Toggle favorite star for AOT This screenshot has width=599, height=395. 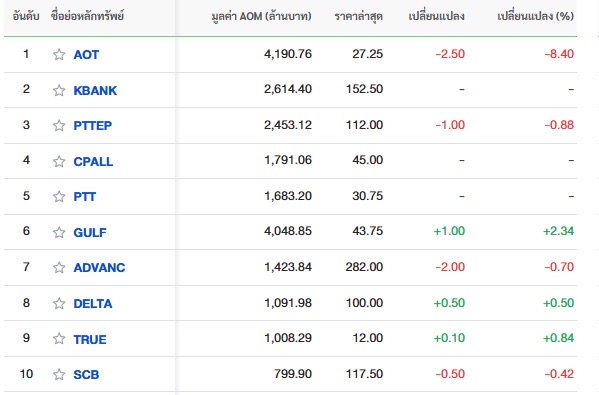click(59, 55)
